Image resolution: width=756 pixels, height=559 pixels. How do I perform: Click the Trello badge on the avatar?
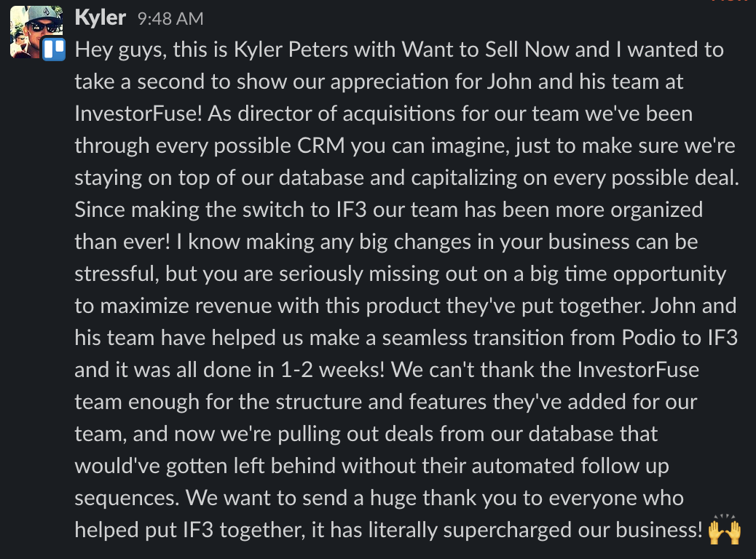(53, 49)
